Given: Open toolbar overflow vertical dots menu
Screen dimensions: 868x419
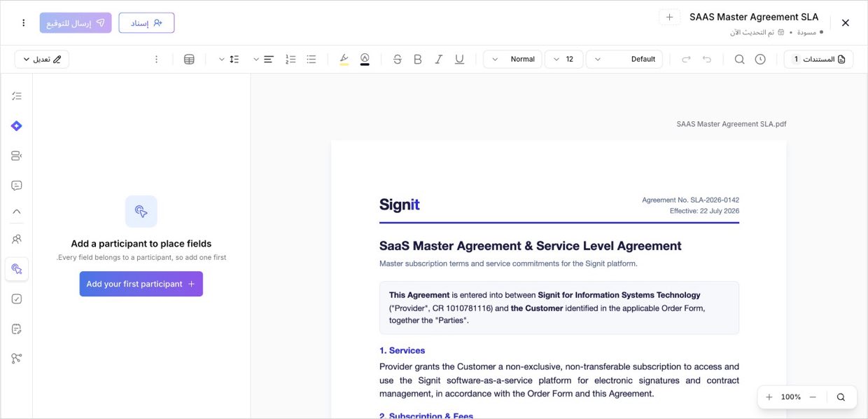Looking at the screenshot, I should click(156, 60).
